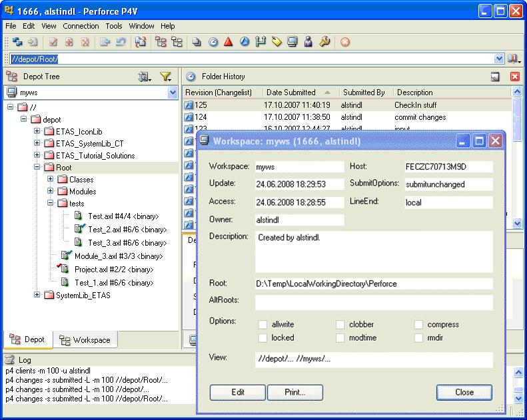Click the stacked files toolbar icon
Screen dimensions: 527x420
(x=197, y=42)
